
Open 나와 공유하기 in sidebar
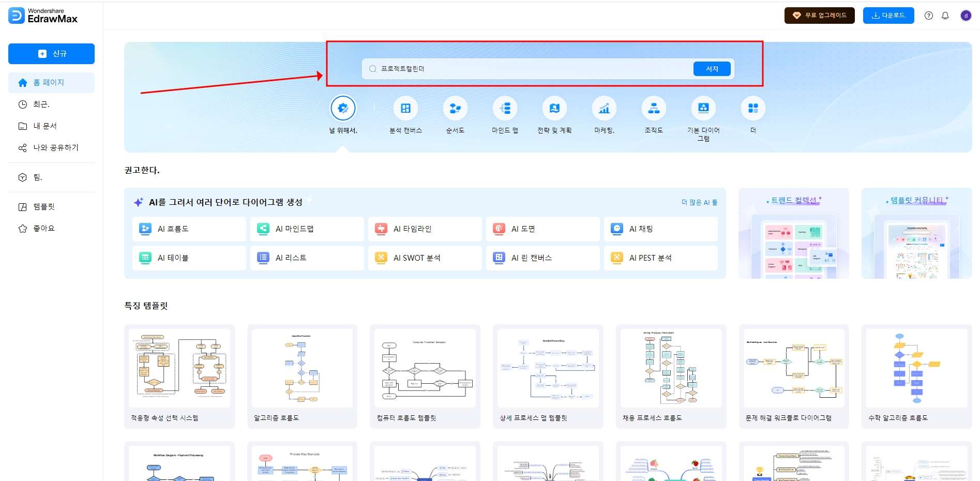pos(51,148)
